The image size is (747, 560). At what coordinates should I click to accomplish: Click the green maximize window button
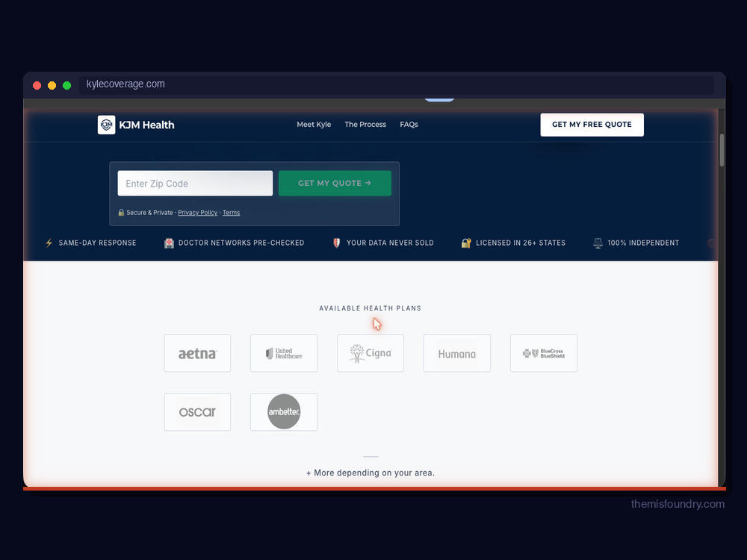click(x=67, y=85)
